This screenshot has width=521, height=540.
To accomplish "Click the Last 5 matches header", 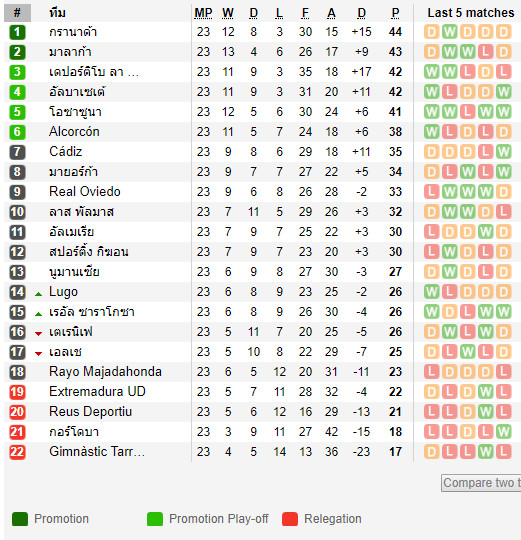I will pos(471,13).
